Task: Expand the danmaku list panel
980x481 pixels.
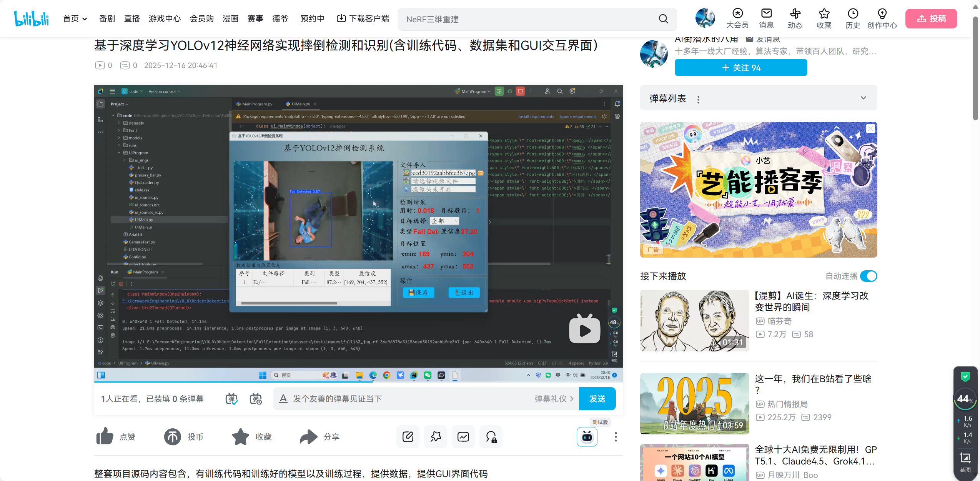Action: click(863, 98)
